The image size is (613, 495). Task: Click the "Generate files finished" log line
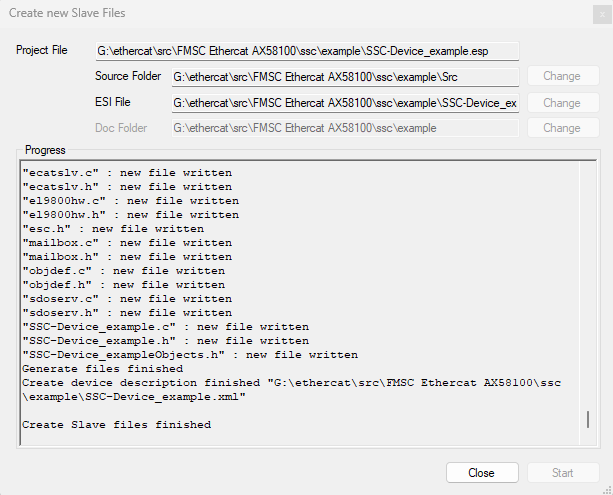102,369
